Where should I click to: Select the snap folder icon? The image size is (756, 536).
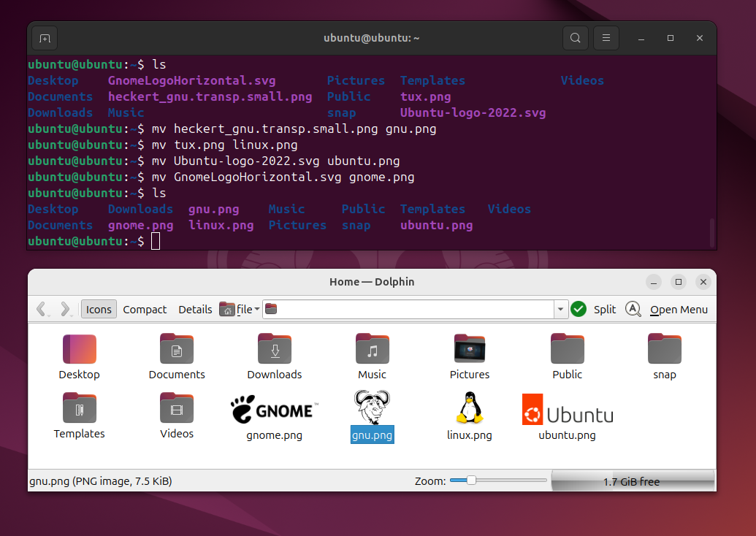665,349
